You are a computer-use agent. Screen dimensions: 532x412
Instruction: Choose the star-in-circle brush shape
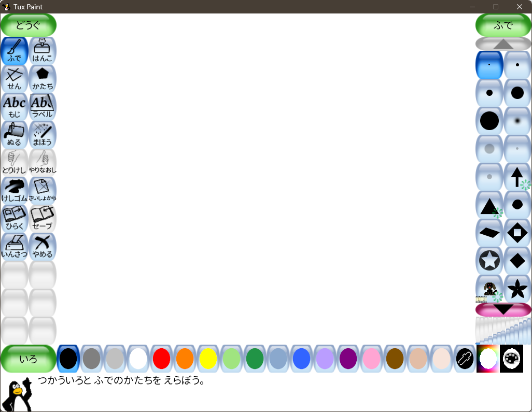pos(489,261)
